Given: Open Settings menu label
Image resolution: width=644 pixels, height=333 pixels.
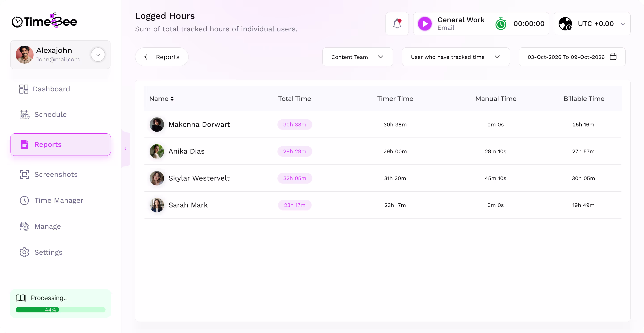Looking at the screenshot, I should 48,252.
